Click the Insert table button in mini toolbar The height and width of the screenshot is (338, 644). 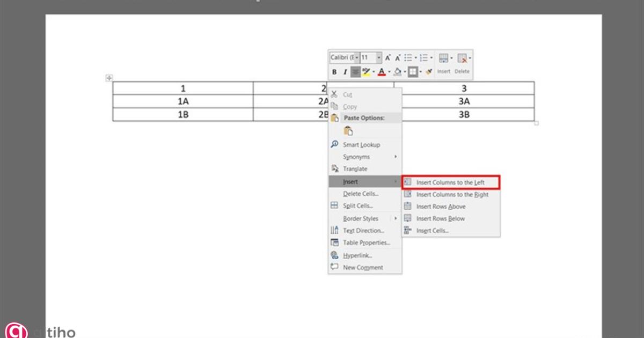tap(444, 63)
